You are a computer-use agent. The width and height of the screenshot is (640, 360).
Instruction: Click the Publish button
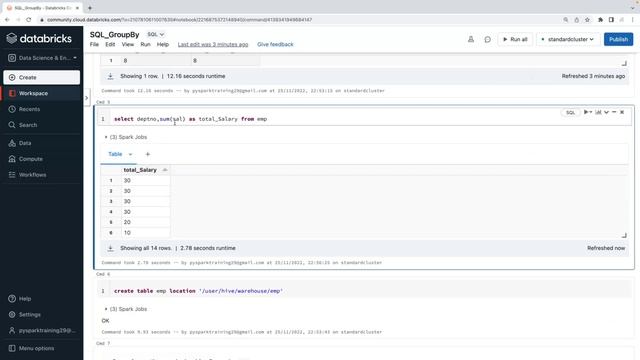point(618,39)
